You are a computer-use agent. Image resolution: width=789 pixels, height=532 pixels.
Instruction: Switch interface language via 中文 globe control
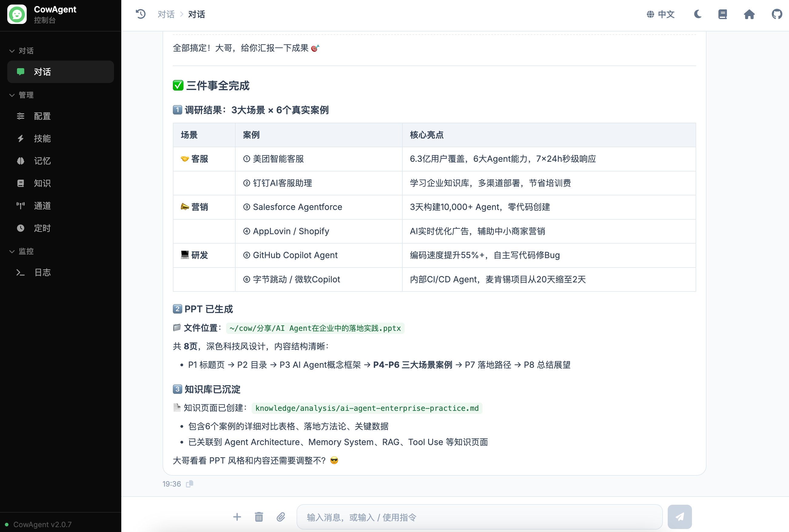point(660,14)
